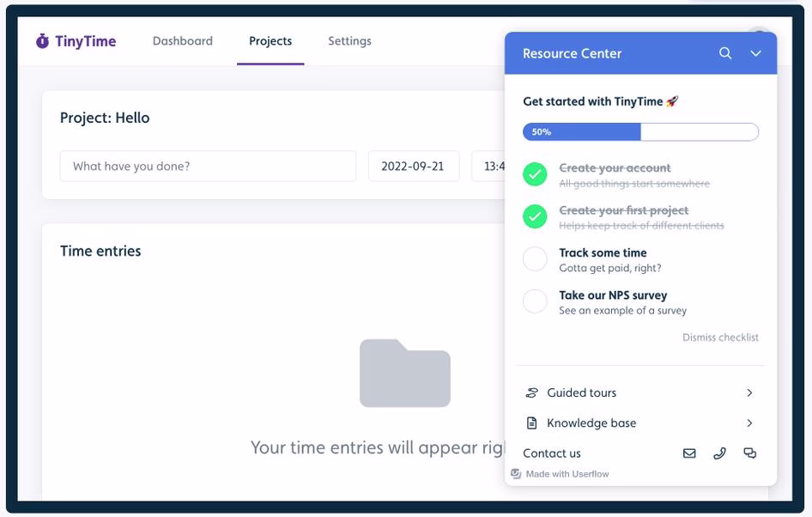Click Gotta get paid, right? subtitle

tap(610, 268)
